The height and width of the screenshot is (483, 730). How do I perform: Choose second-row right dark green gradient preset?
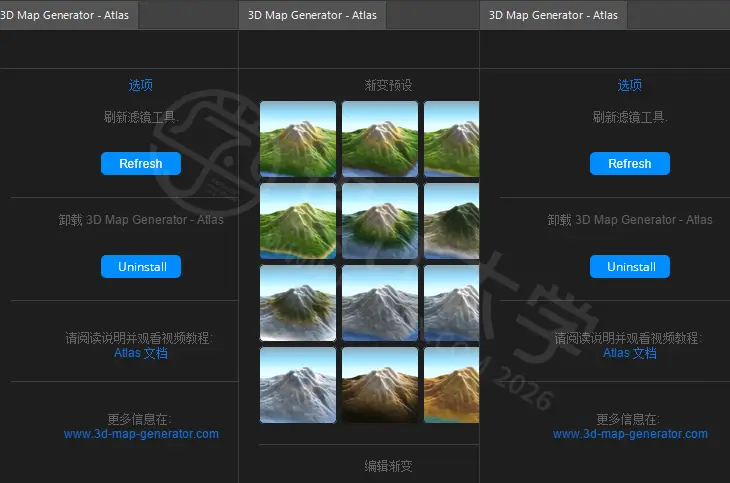[451, 221]
